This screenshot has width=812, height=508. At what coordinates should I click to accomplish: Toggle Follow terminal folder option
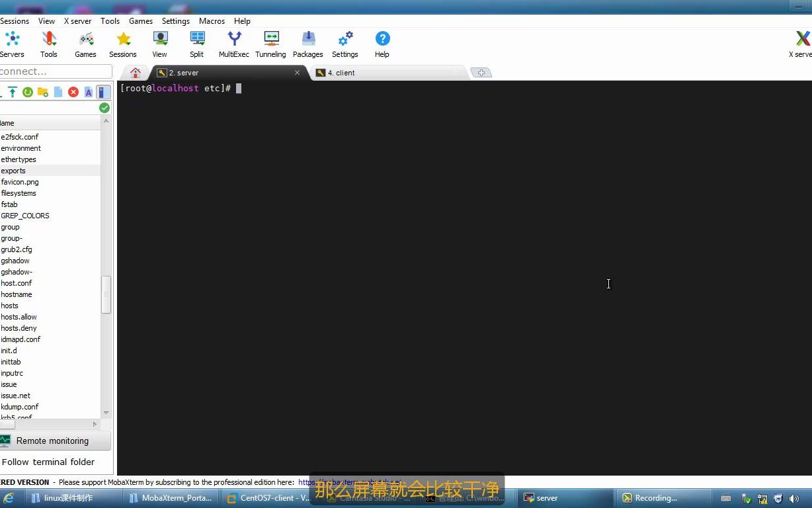tap(50, 462)
